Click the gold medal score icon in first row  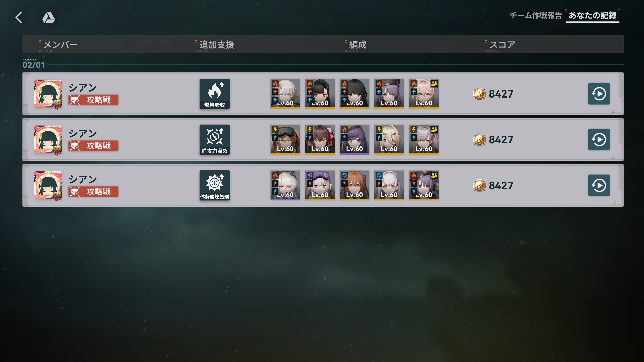pos(479,94)
